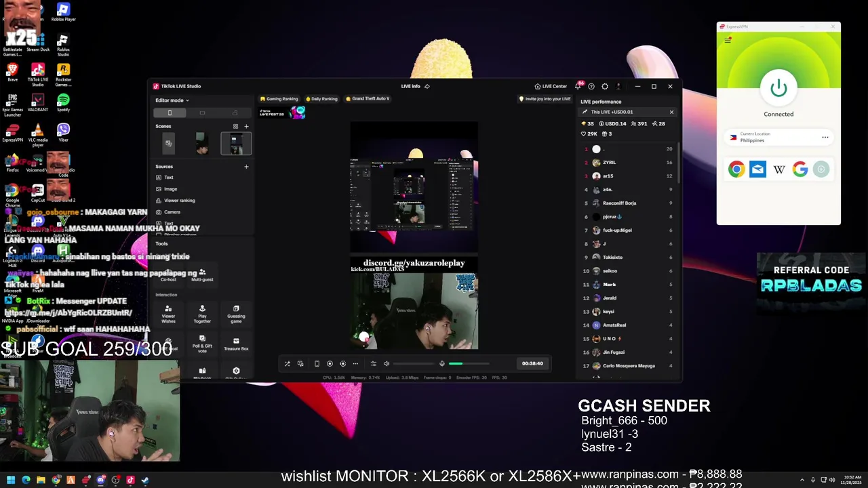
Task: Open Google shortcut in ExpressVPN
Action: [x=800, y=169]
